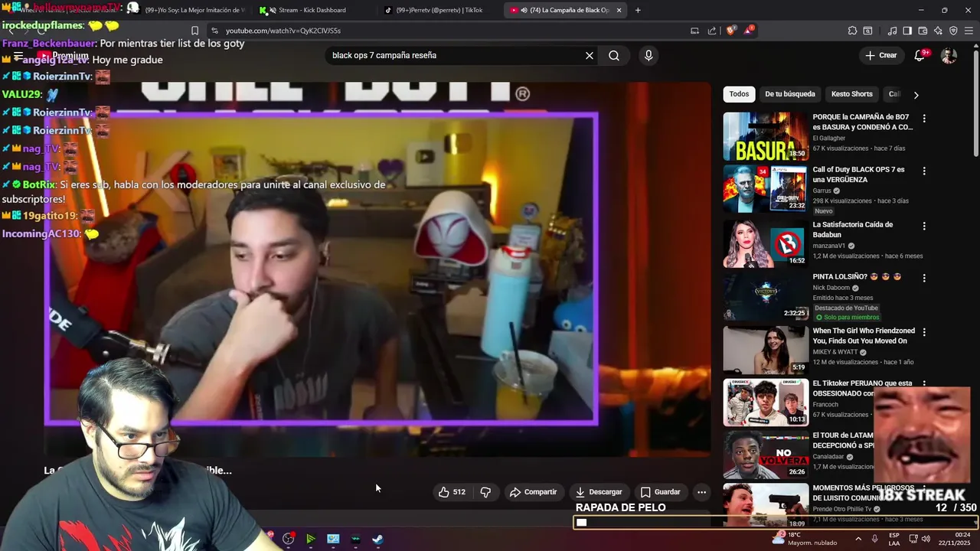The width and height of the screenshot is (980, 551).
Task: Open Brave Wallet icon
Action: pyautogui.click(x=923, y=31)
